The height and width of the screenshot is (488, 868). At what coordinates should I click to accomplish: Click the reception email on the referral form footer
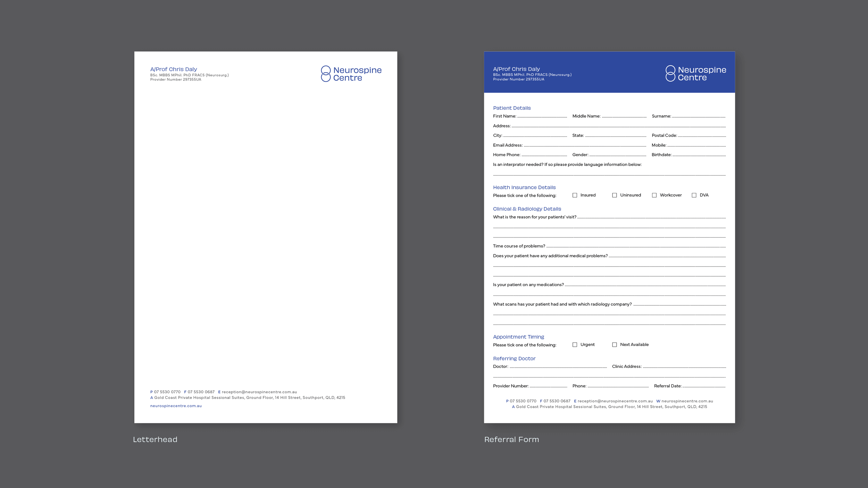(x=615, y=401)
